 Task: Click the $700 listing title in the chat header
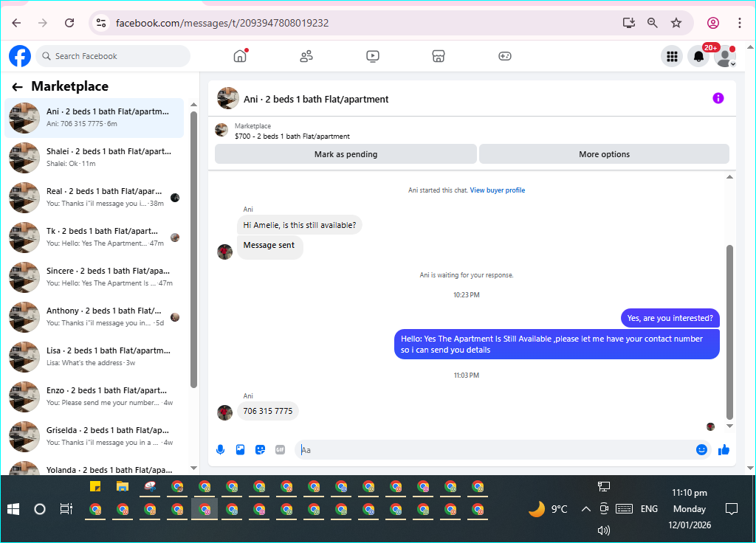coord(292,136)
